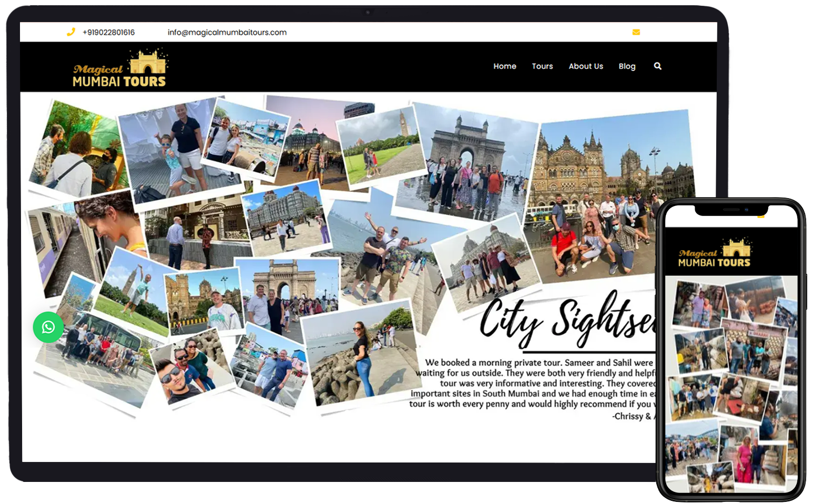Viewport: 813px width, 504px height.
Task: Open the green WhatsApp chat button
Action: [x=48, y=327]
